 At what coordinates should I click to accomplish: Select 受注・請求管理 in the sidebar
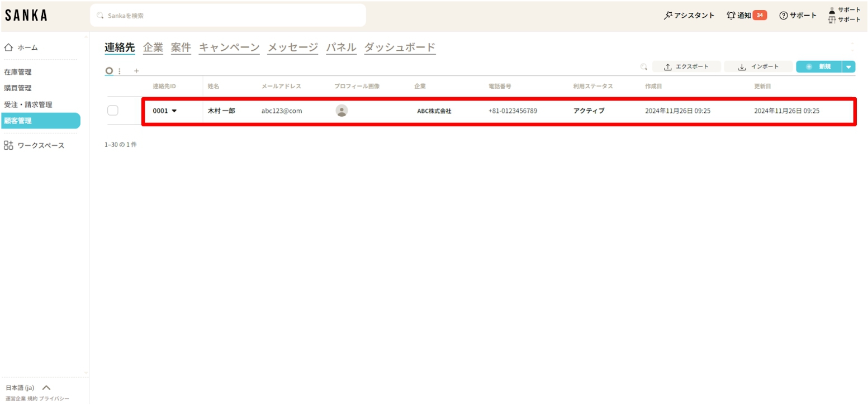point(28,104)
